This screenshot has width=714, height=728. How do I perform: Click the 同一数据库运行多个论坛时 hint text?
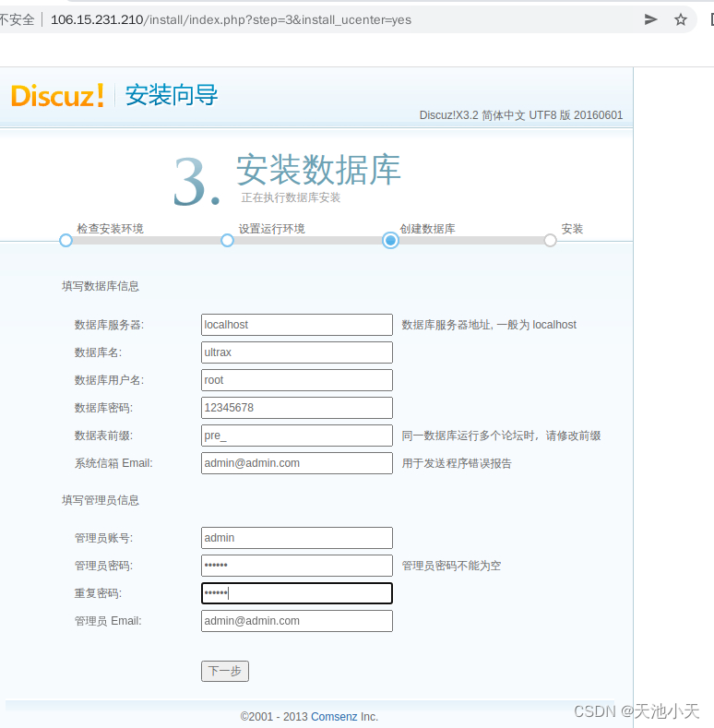[501, 436]
